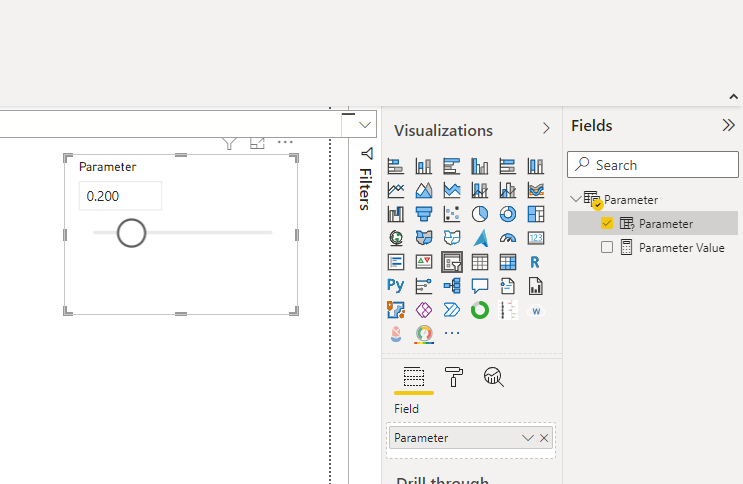This screenshot has height=484, width=743.
Task: Click the slicer Focus mode icon
Action: click(257, 142)
